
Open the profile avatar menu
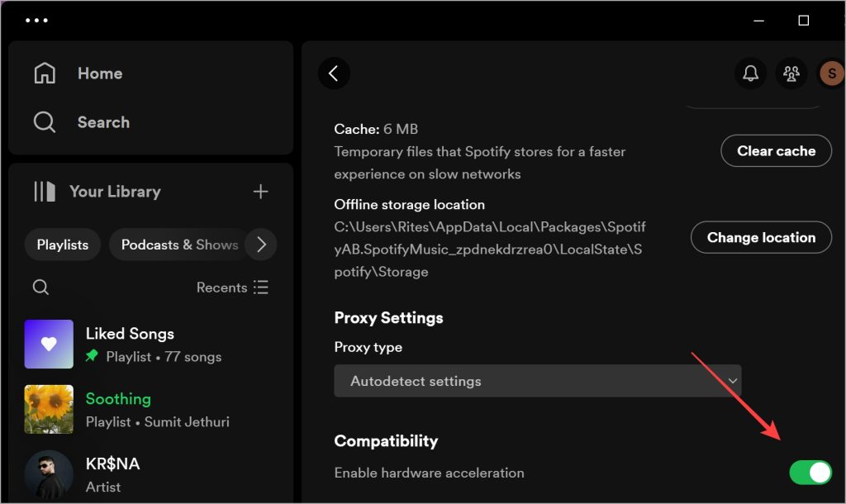pyautogui.click(x=832, y=74)
